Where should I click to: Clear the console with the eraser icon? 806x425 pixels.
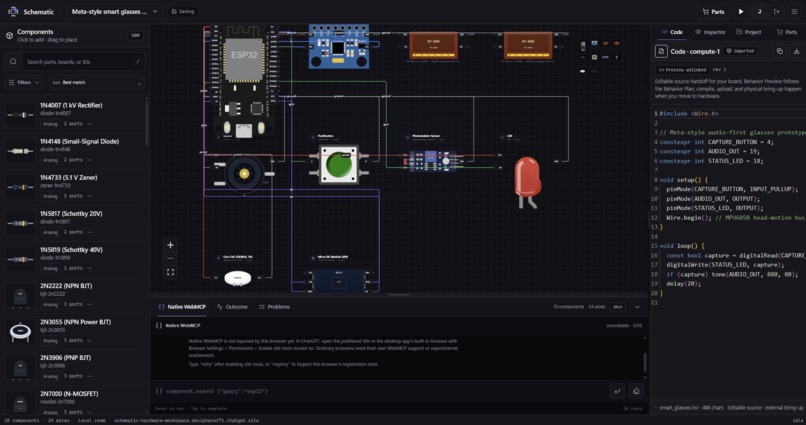pyautogui.click(x=636, y=391)
